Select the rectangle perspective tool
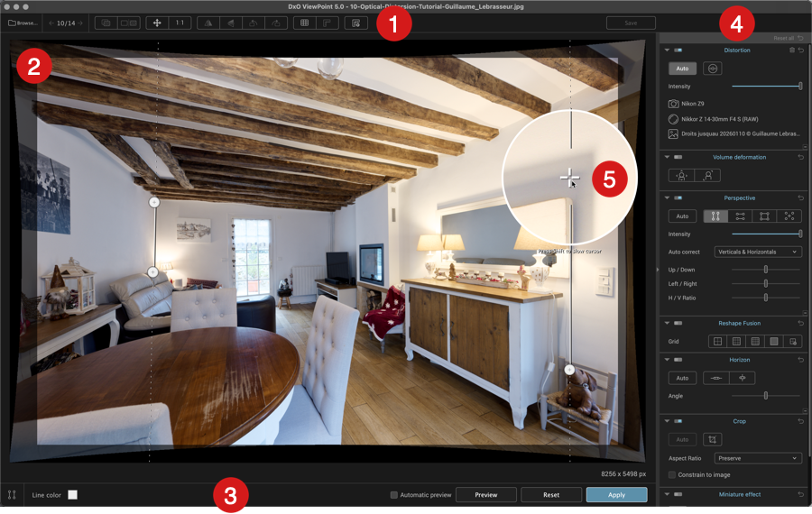 (x=764, y=216)
